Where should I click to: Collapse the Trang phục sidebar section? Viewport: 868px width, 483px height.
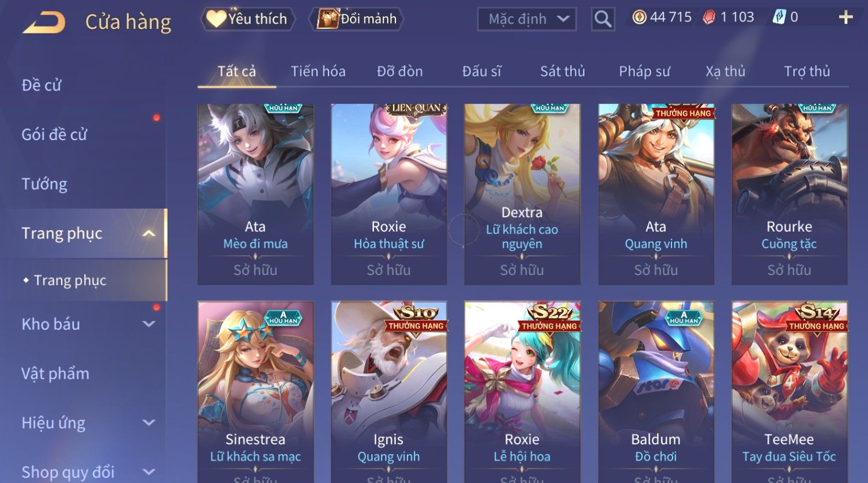148,233
